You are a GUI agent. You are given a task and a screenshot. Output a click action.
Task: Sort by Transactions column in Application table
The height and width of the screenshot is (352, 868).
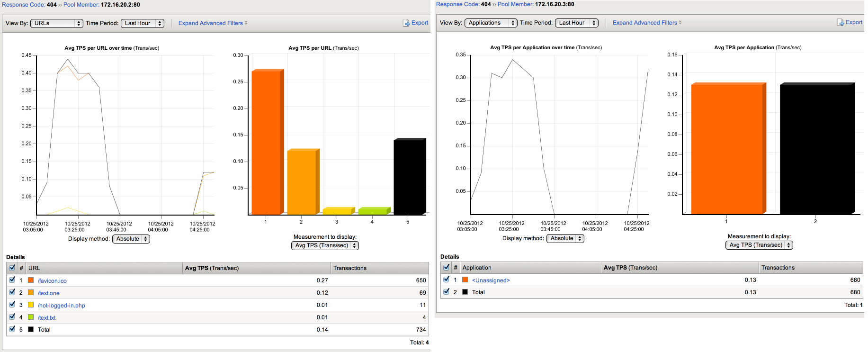coord(778,268)
